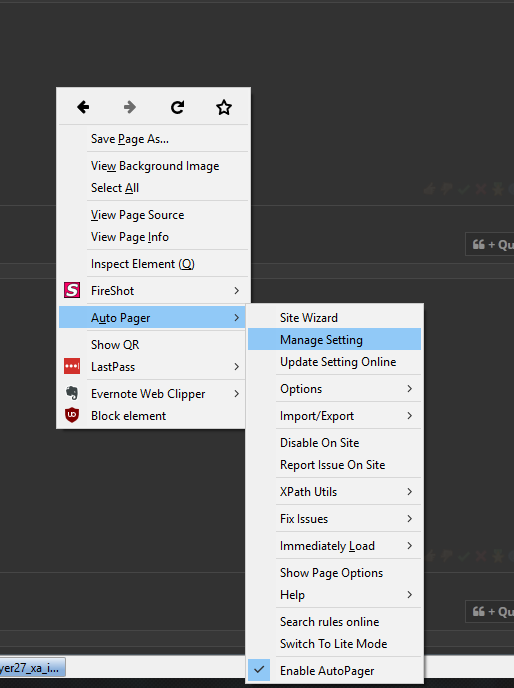Toggle the Enable AutoPager checkmark
The height and width of the screenshot is (688, 514).
point(259,670)
